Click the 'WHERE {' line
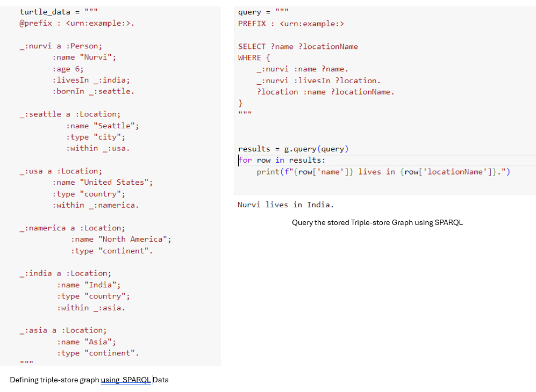The image size is (536, 392). [254, 57]
